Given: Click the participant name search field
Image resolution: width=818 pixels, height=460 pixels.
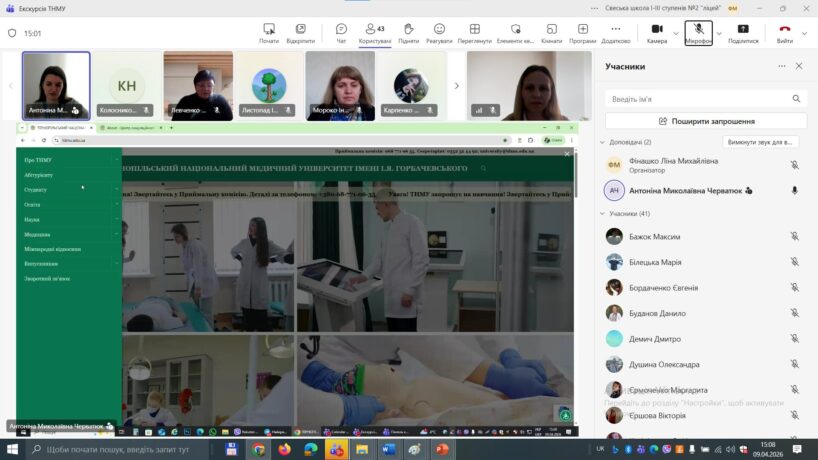Looking at the screenshot, I should coord(698,99).
